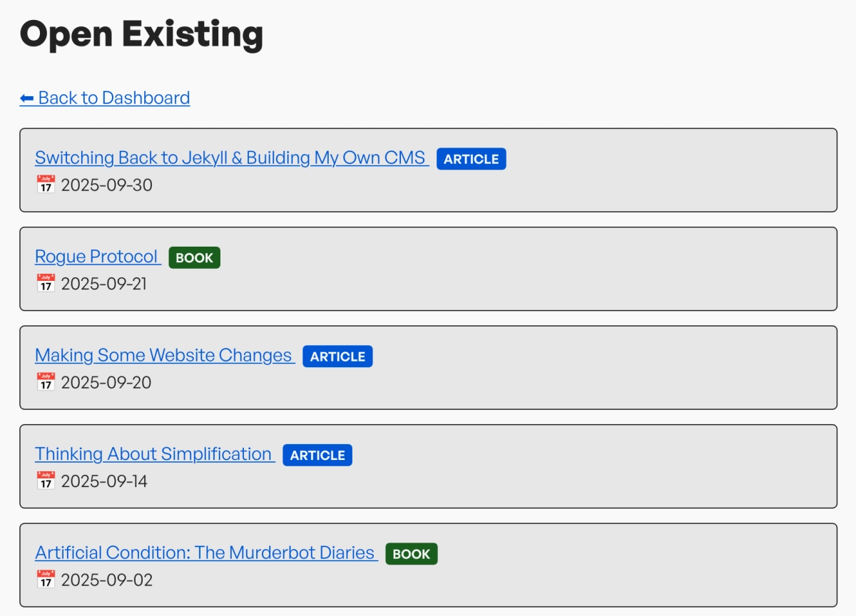Click the BOOK badge beside Artificial Condition

pos(412,554)
